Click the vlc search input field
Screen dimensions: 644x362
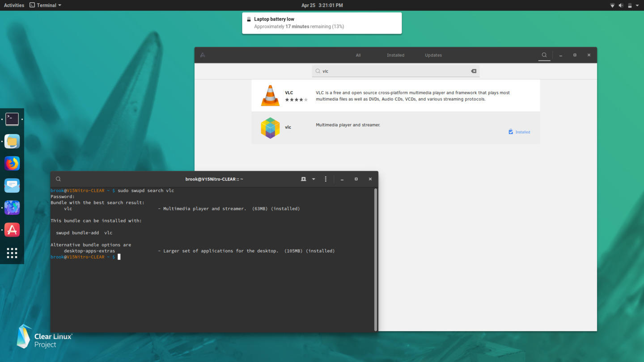(x=395, y=71)
